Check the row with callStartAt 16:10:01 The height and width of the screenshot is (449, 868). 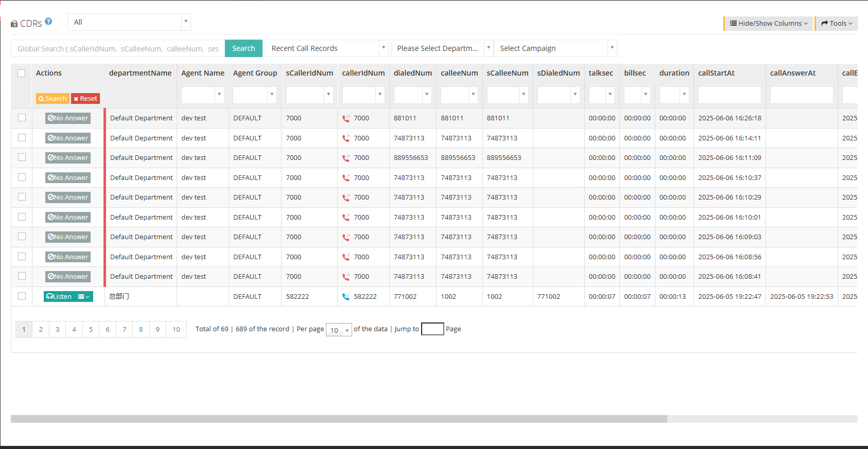(x=22, y=217)
